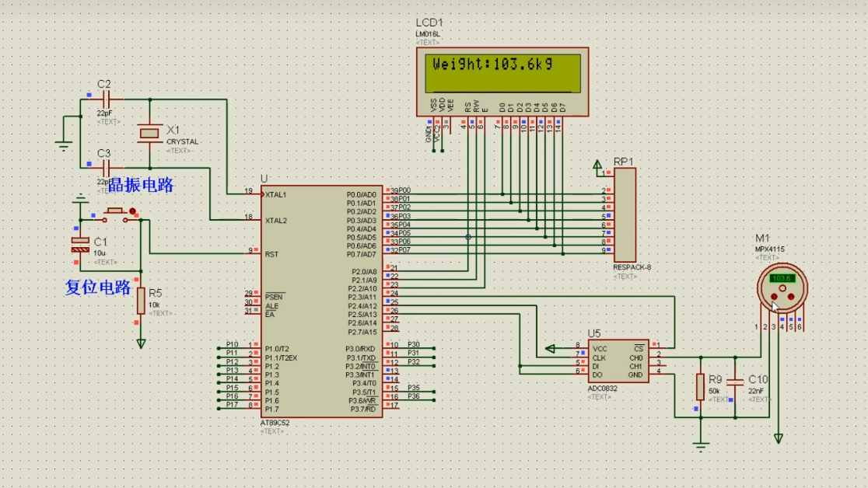Click the RP1 reference label

click(x=623, y=162)
